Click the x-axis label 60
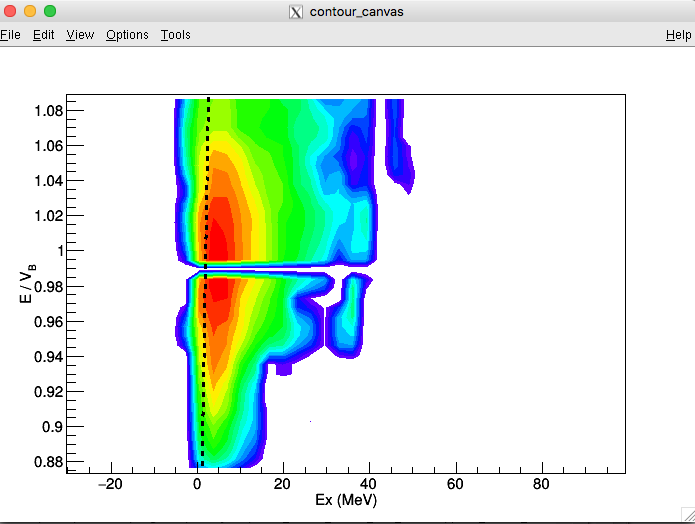 pyautogui.click(x=455, y=484)
